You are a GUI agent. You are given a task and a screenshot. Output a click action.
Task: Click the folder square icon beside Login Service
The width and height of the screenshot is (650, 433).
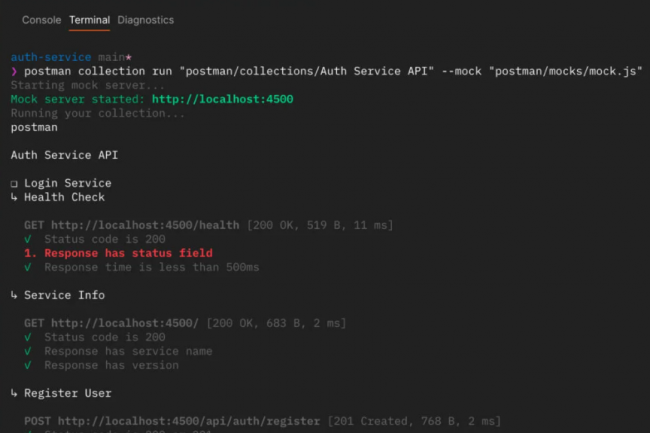(x=14, y=184)
